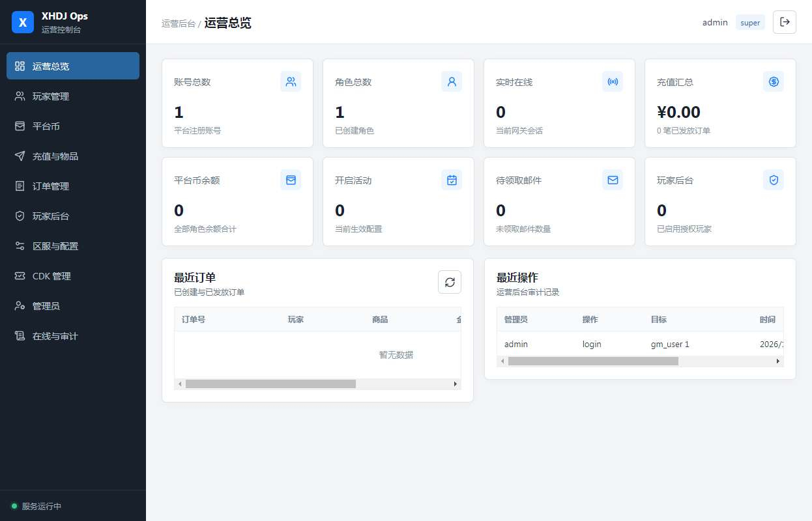Click the envelope icon on 待领取邮件 card
The height and width of the screenshot is (521, 812).
tap(613, 180)
